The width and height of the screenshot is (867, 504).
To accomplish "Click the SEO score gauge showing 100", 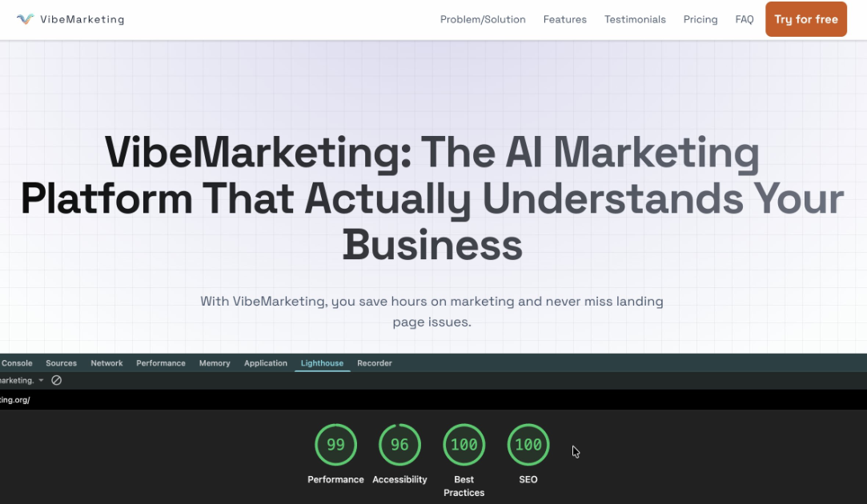I will 528,445.
